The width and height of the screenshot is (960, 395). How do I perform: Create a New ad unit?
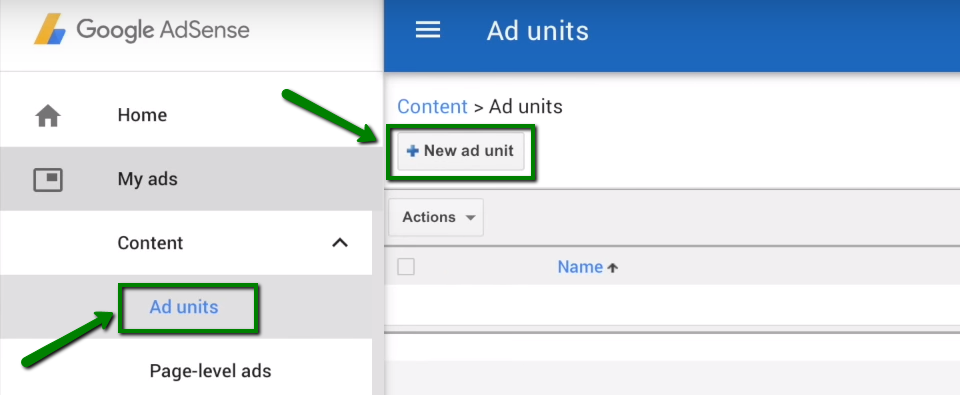(x=461, y=151)
